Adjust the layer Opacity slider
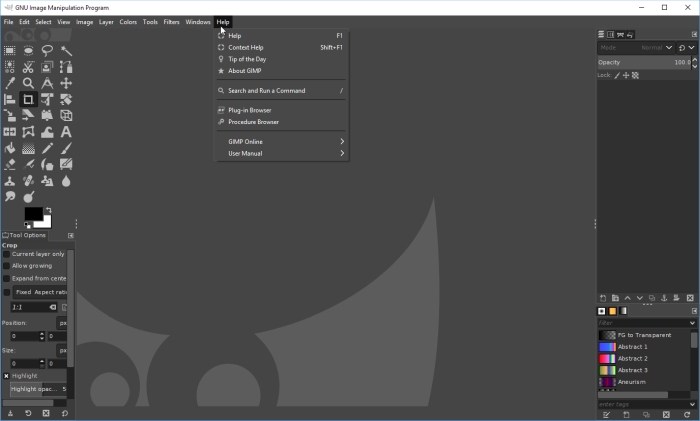700x421 pixels. point(645,63)
